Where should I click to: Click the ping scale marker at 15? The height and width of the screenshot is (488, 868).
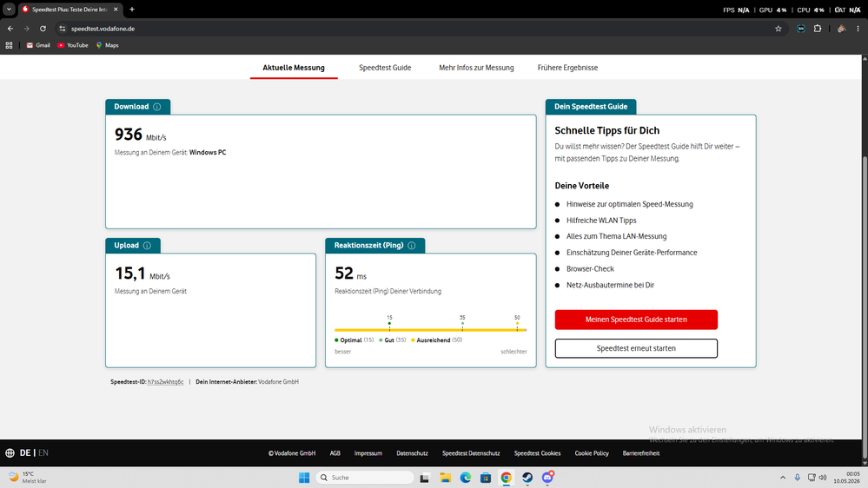click(390, 323)
